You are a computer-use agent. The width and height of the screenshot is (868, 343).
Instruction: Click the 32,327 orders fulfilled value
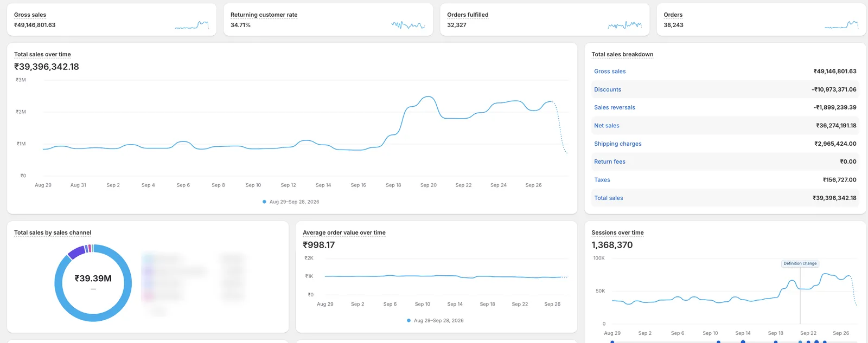[457, 25]
